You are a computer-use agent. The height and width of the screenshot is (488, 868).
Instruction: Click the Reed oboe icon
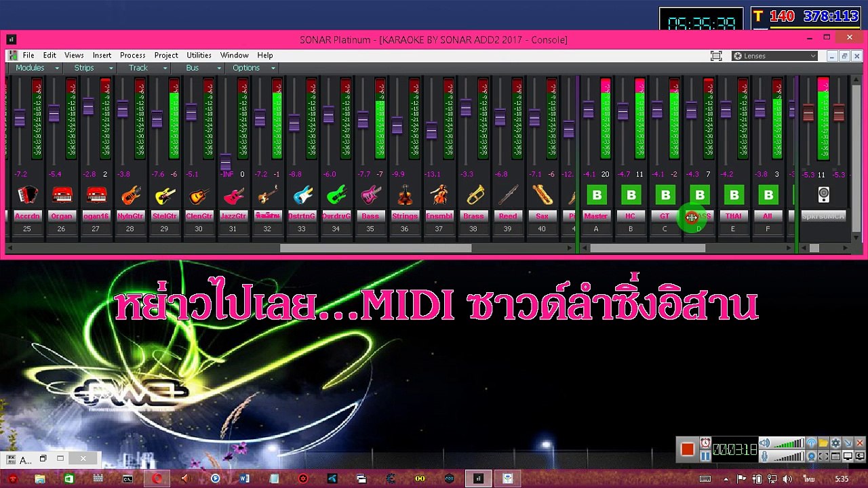click(508, 195)
